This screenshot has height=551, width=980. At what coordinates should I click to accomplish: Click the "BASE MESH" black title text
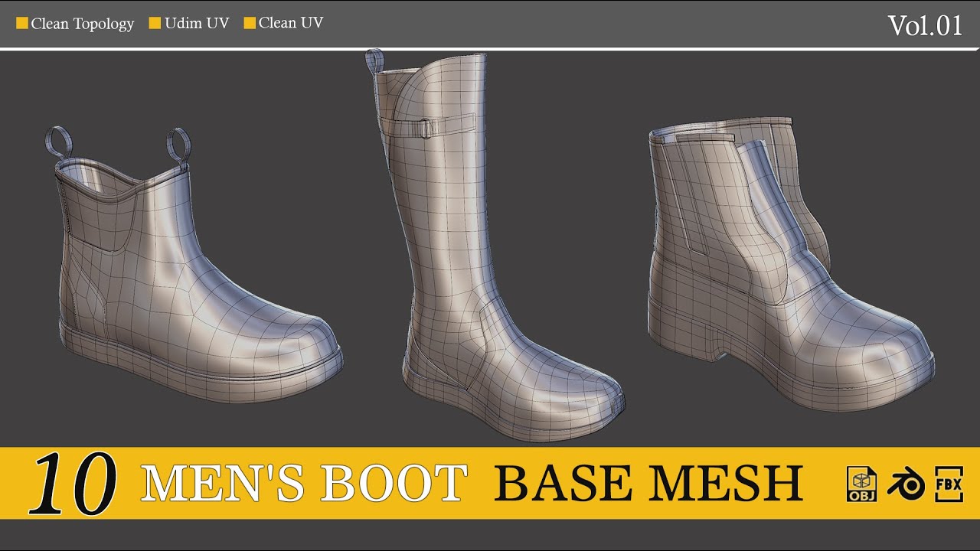tap(648, 484)
